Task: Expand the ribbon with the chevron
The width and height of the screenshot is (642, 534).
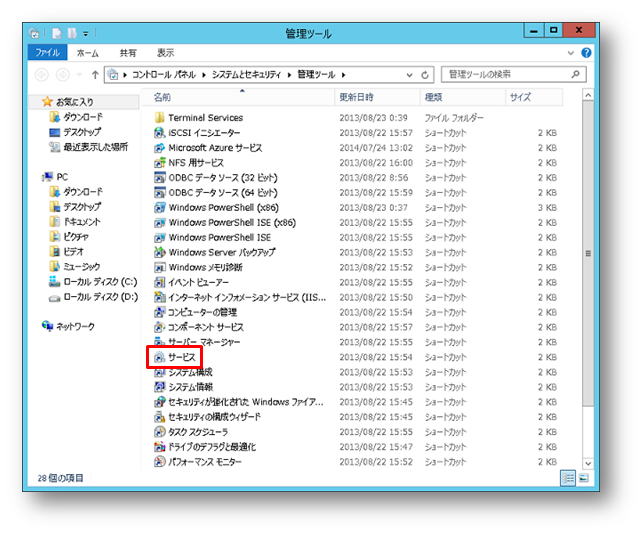Action: point(570,53)
